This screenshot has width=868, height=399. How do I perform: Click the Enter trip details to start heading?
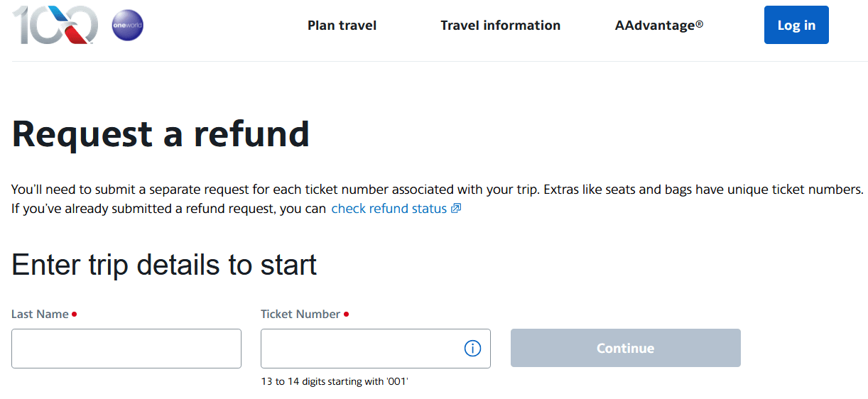pyautogui.click(x=164, y=265)
